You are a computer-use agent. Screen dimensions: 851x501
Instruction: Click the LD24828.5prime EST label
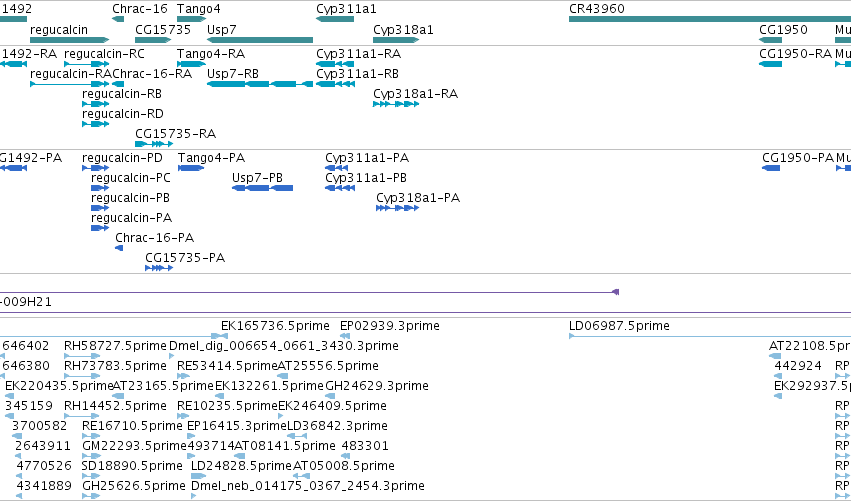(242, 466)
